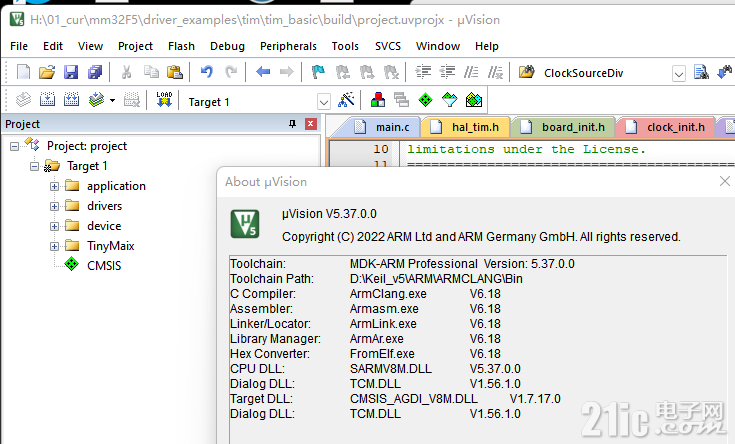
Task: Cut selection with the scissors icon
Action: point(126,72)
